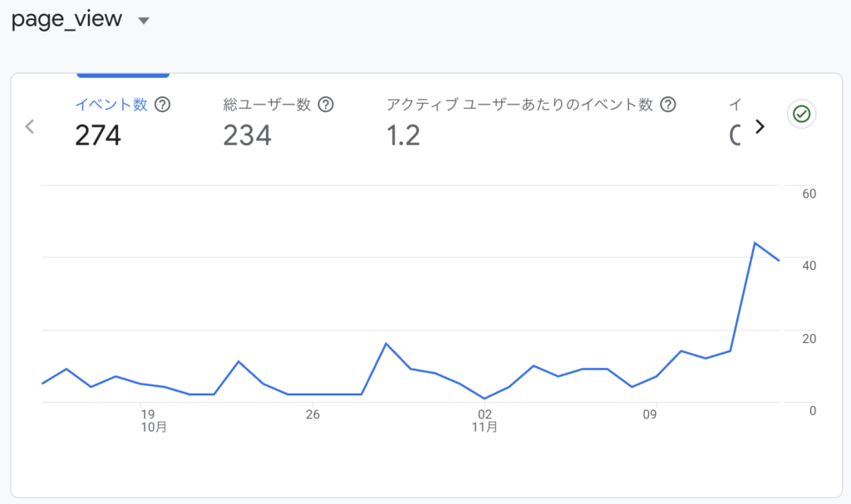Click the right chevron to reveal more metrics
Viewport: 851px width, 504px height.
pyautogui.click(x=759, y=126)
